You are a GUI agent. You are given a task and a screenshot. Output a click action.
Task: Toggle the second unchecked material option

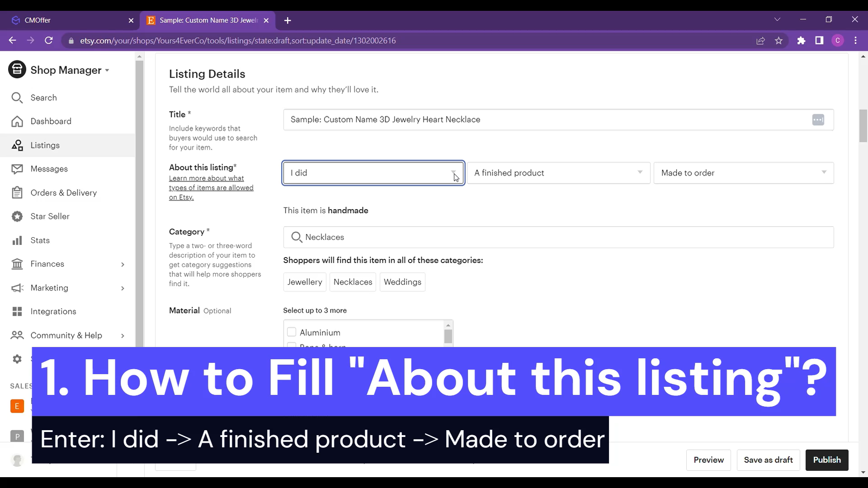292,346
